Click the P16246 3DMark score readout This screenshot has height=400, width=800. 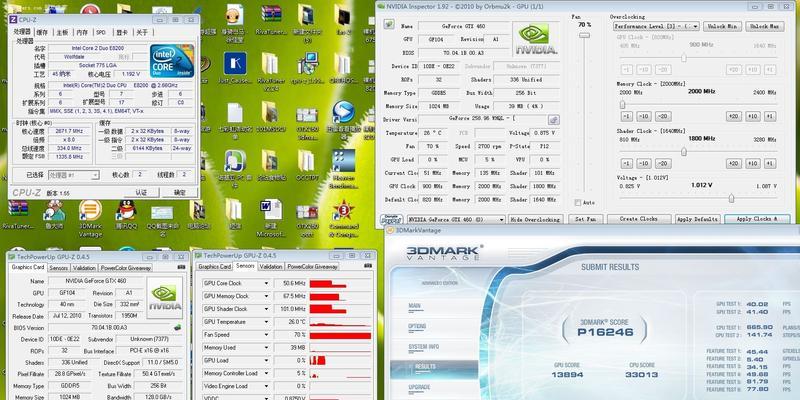[x=605, y=332]
